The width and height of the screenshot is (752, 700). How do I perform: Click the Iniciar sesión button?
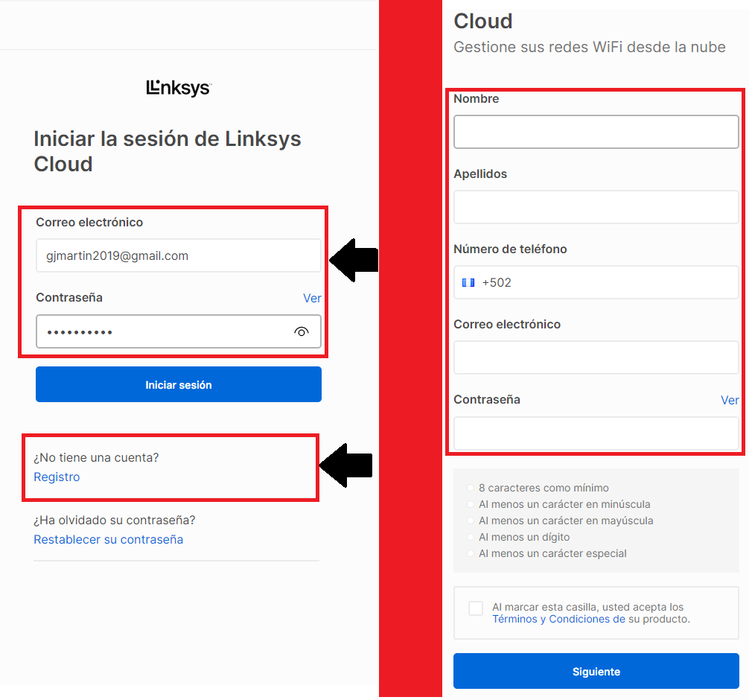179,384
